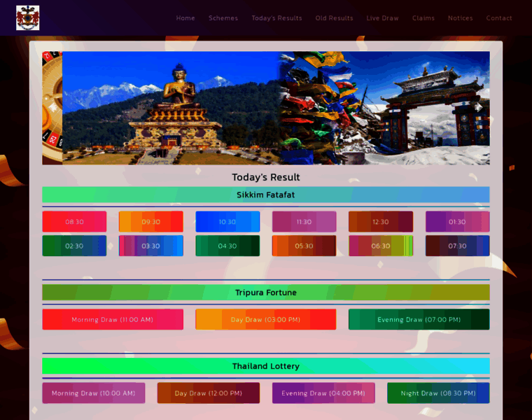The width and height of the screenshot is (532, 420).
Task: Select Sikkim Fatafat 09:30 result
Action: [x=151, y=221]
